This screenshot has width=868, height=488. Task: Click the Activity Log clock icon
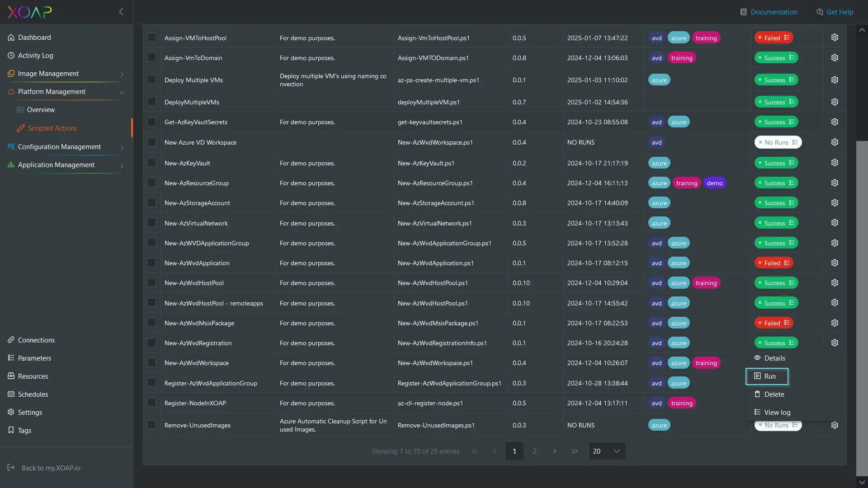point(11,56)
